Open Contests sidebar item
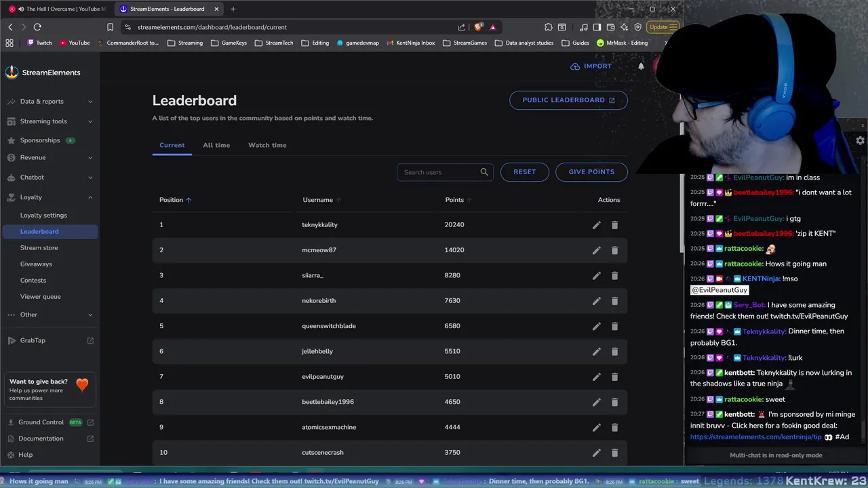This screenshot has height=488, width=868. [x=33, y=281]
